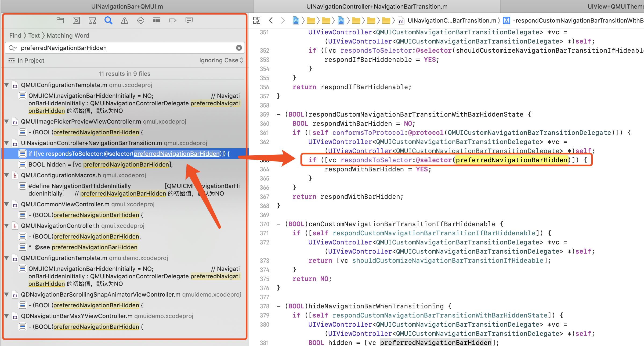Open the Source Control navigator
The height and width of the screenshot is (346, 644).
coord(76,20)
